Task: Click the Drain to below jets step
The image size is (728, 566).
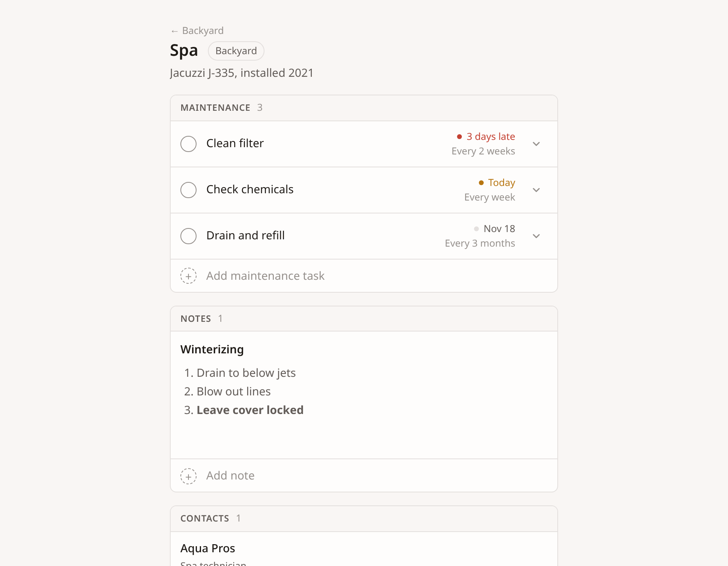Action: coord(246,373)
